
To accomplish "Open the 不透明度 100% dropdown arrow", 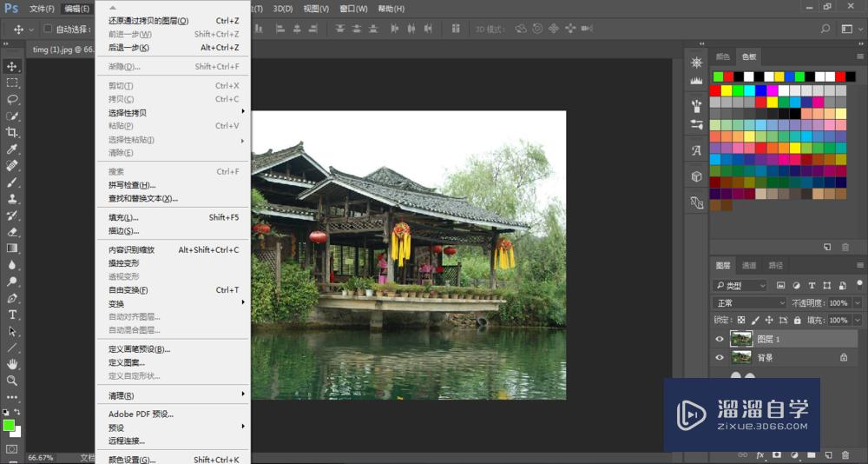I will (x=858, y=303).
